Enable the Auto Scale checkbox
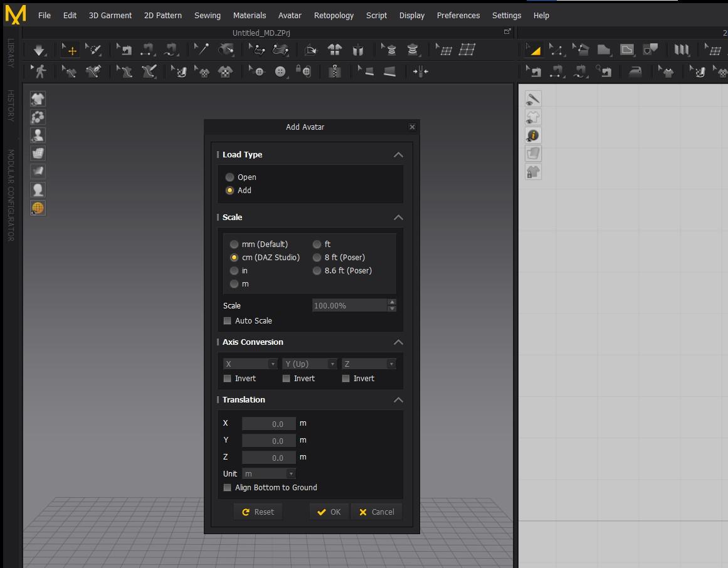The image size is (728, 568). (228, 321)
